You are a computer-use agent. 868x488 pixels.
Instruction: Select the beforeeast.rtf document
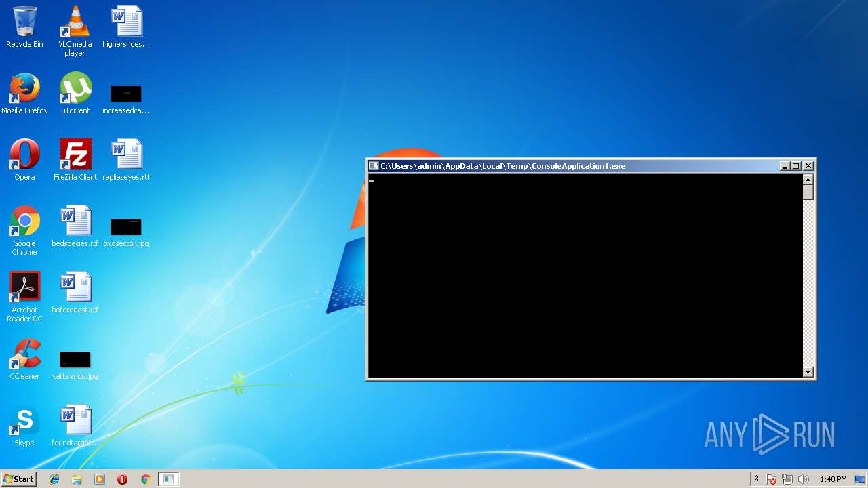[75, 293]
